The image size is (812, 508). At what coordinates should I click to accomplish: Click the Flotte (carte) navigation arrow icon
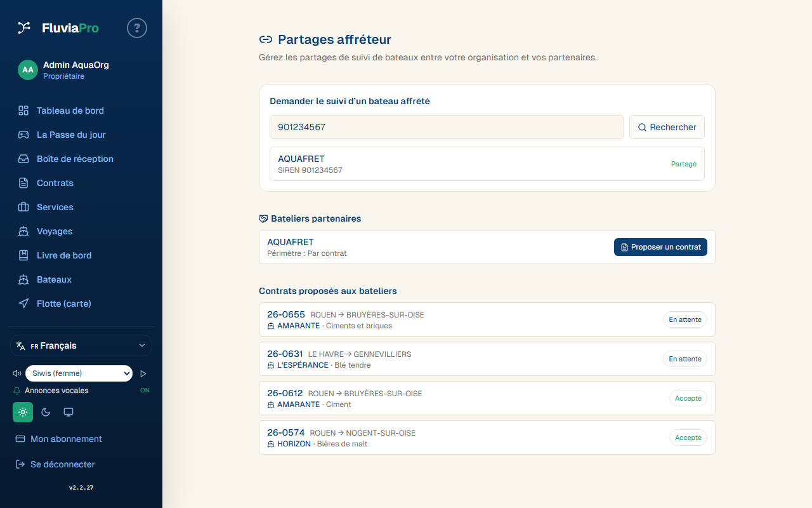pyautogui.click(x=23, y=304)
